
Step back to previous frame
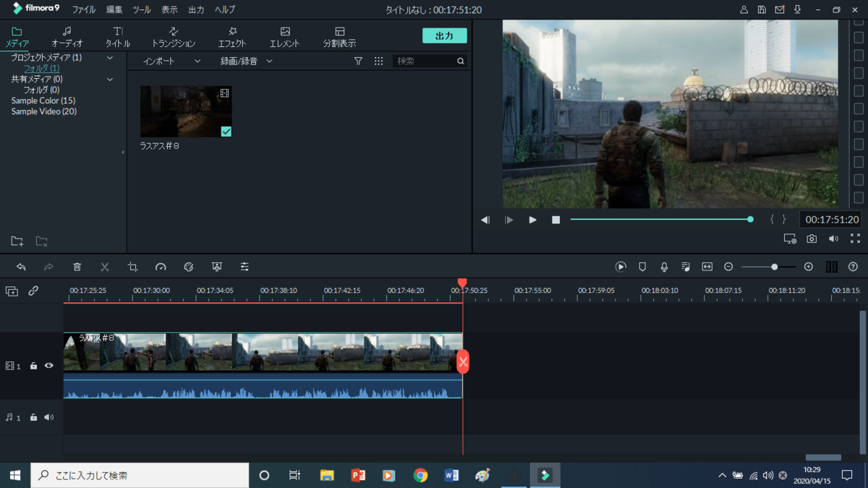[x=485, y=220]
